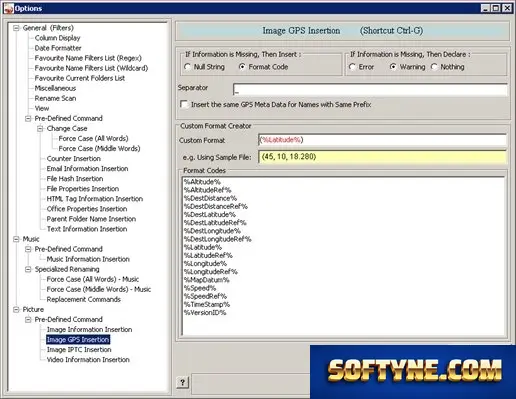Screen dimensions: 516x399
Task: Select the %Altitude% format code
Action: pyautogui.click(x=202, y=182)
